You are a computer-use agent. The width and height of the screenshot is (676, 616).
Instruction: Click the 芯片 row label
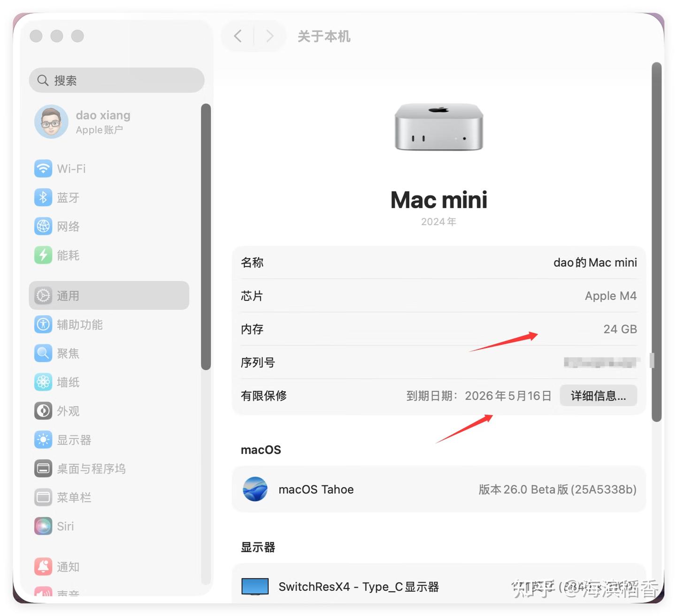coord(252,296)
